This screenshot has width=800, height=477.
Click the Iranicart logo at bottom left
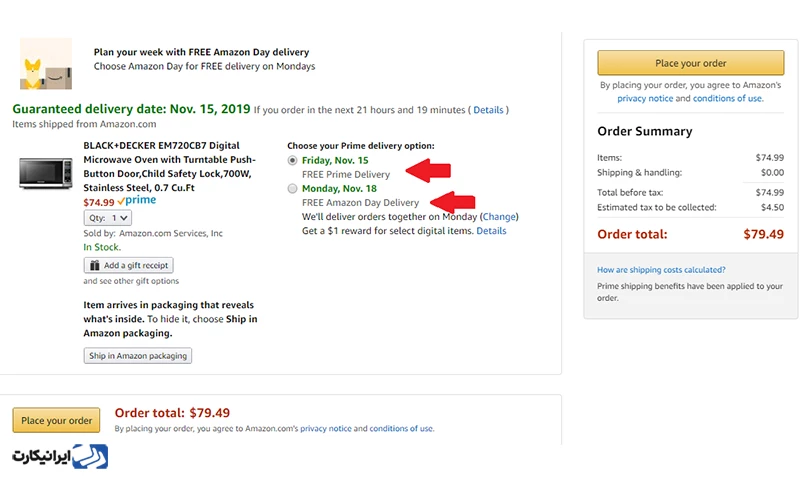60,456
